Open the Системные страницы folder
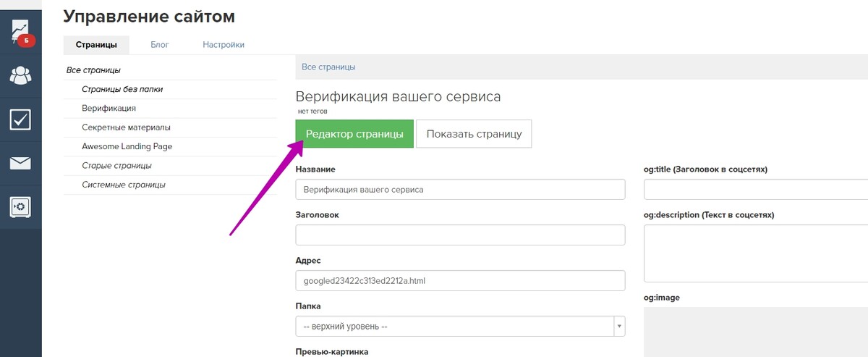 point(124,185)
